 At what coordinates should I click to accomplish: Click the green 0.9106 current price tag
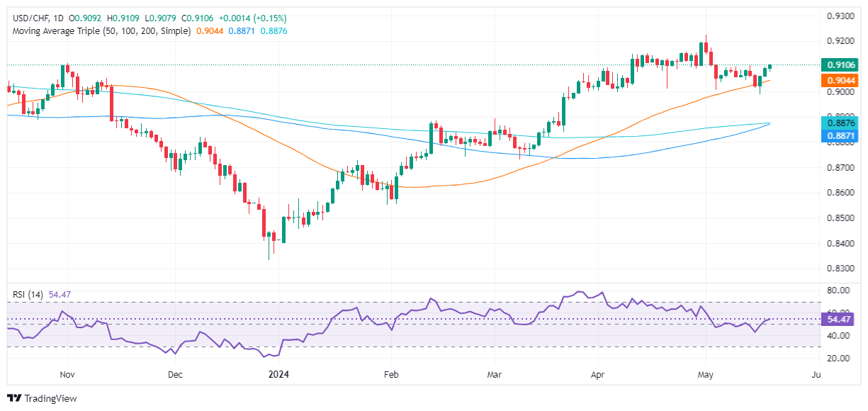(x=840, y=64)
